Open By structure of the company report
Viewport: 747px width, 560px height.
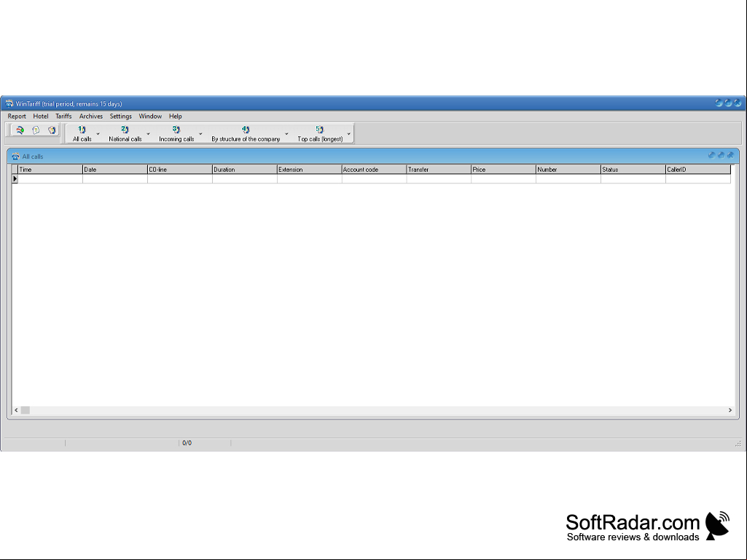tap(246, 133)
